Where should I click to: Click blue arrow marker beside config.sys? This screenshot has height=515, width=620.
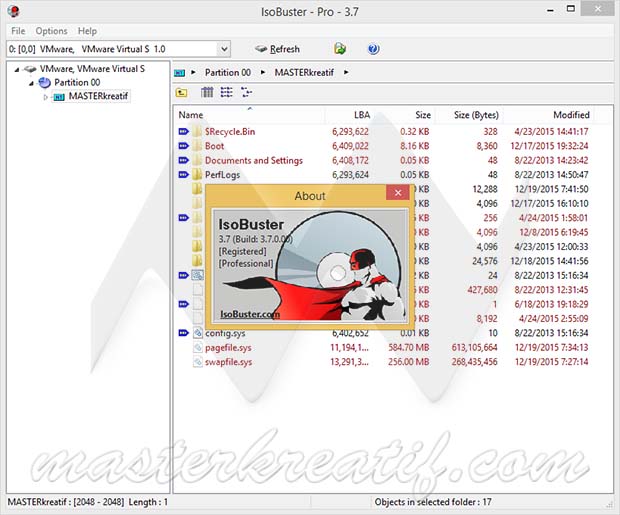pyautogui.click(x=183, y=333)
